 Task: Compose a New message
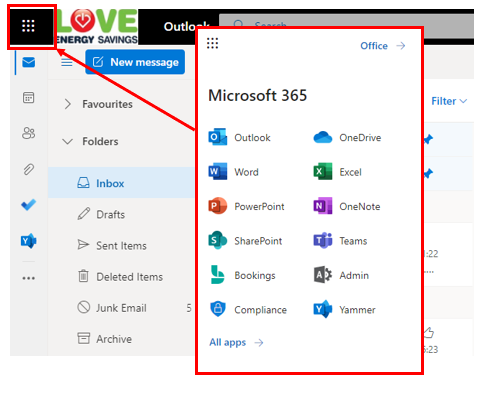pos(135,62)
